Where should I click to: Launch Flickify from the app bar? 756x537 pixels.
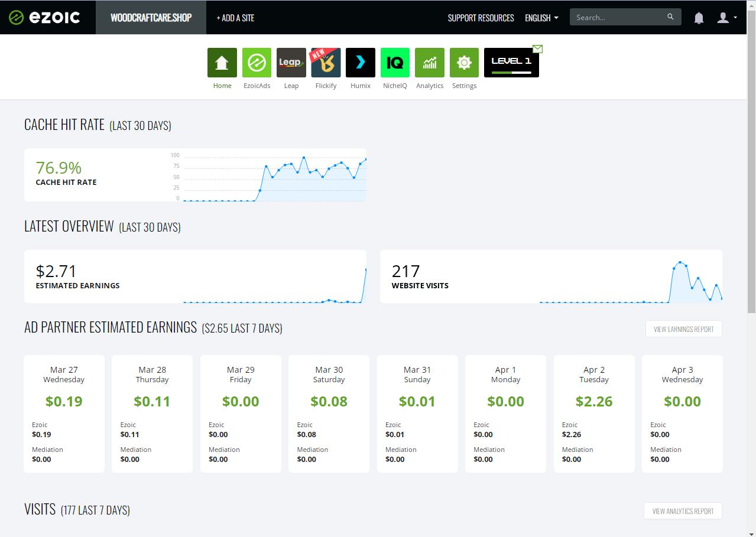(326, 63)
